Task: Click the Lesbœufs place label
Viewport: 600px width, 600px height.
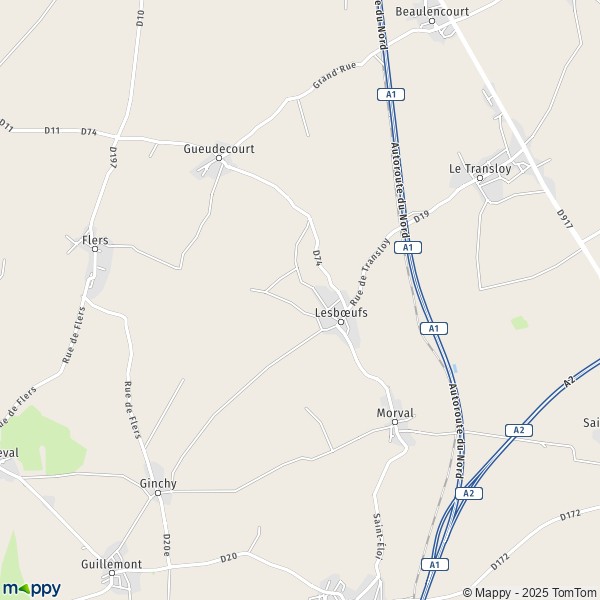Action: coord(341,313)
